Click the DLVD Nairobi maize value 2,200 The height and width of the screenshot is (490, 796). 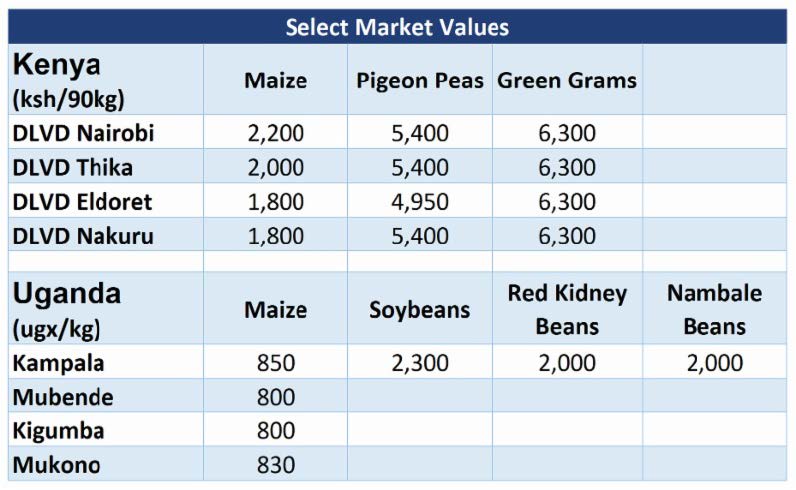click(276, 134)
